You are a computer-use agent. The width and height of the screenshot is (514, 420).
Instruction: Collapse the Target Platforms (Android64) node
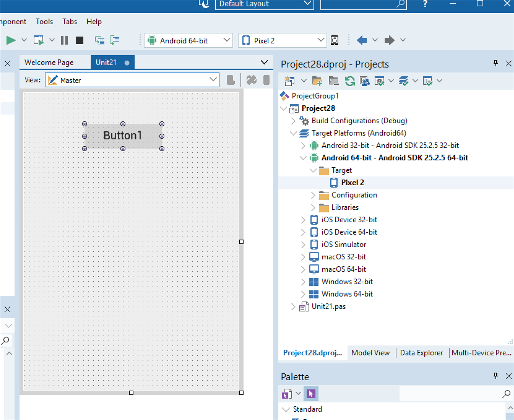293,133
